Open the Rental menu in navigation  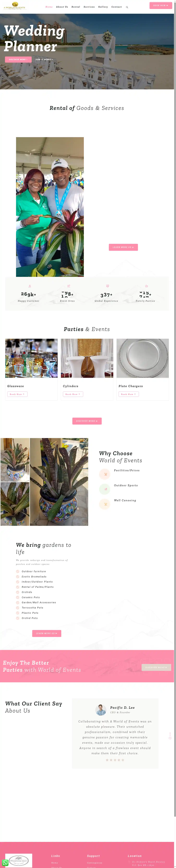76,7
